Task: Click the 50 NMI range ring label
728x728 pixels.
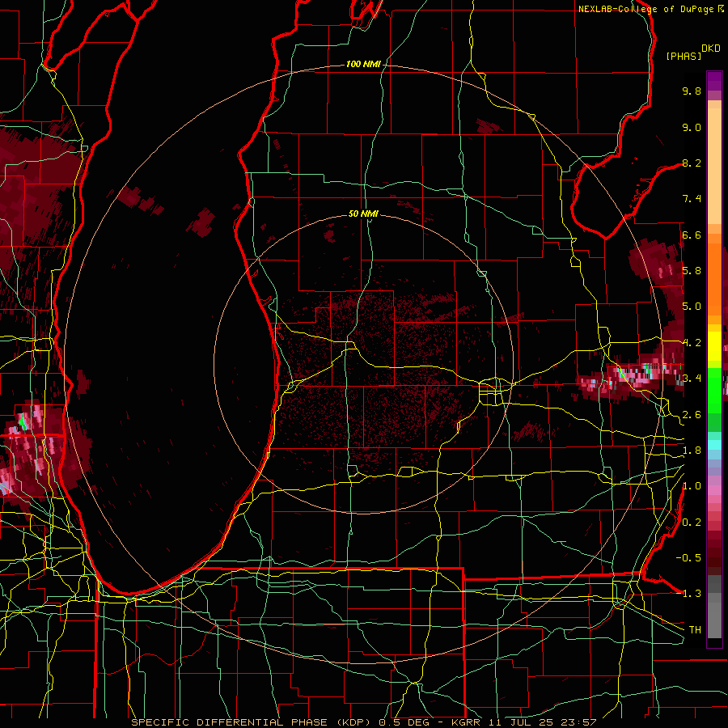Action: click(x=363, y=214)
